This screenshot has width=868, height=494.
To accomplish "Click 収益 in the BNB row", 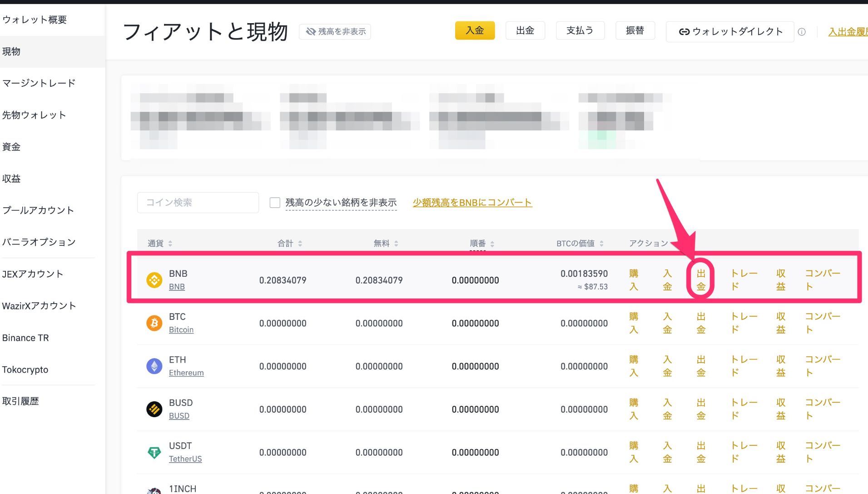I will pos(781,280).
